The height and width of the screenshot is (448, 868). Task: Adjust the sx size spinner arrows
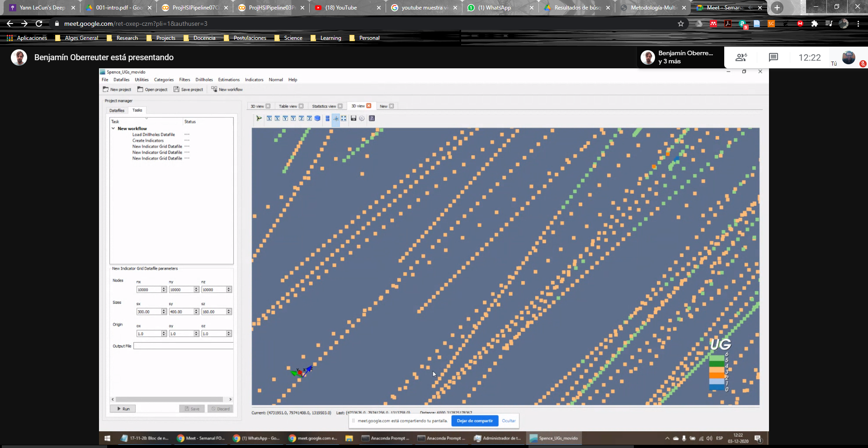(164, 312)
